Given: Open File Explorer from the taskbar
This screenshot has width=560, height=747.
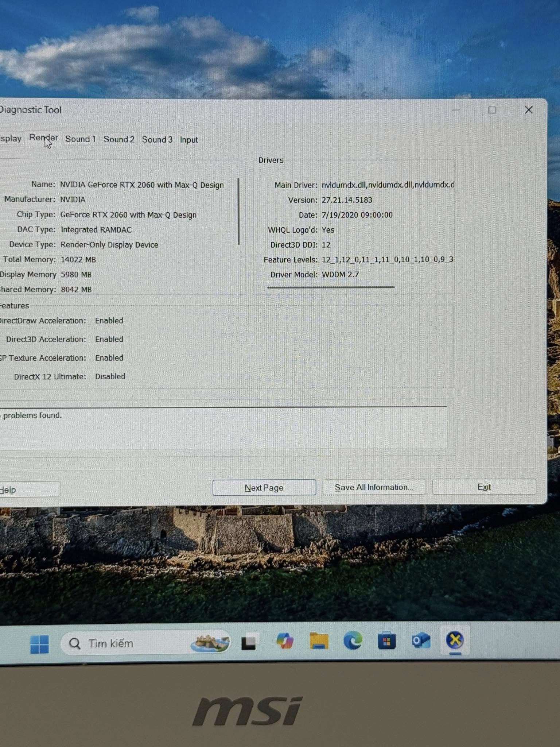Looking at the screenshot, I should tap(319, 641).
